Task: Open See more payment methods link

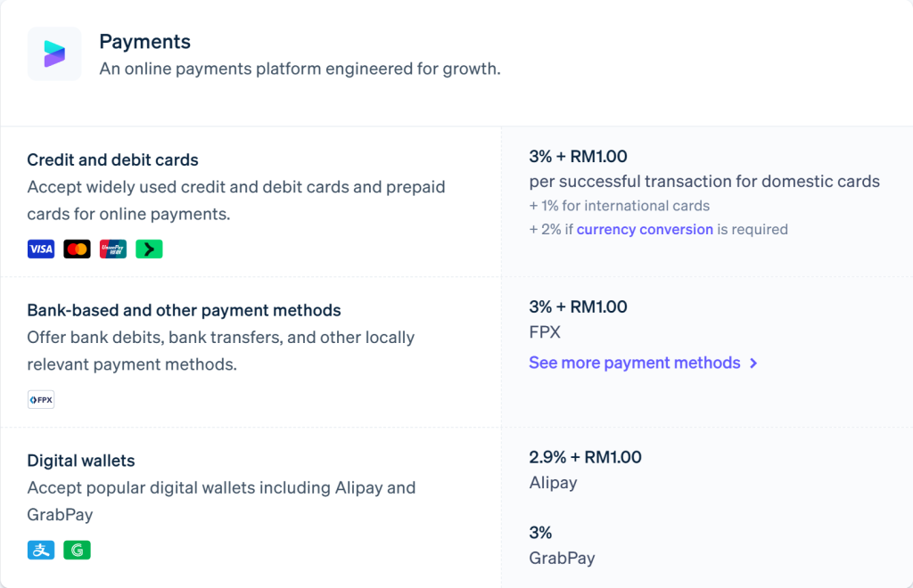Action: pos(635,363)
